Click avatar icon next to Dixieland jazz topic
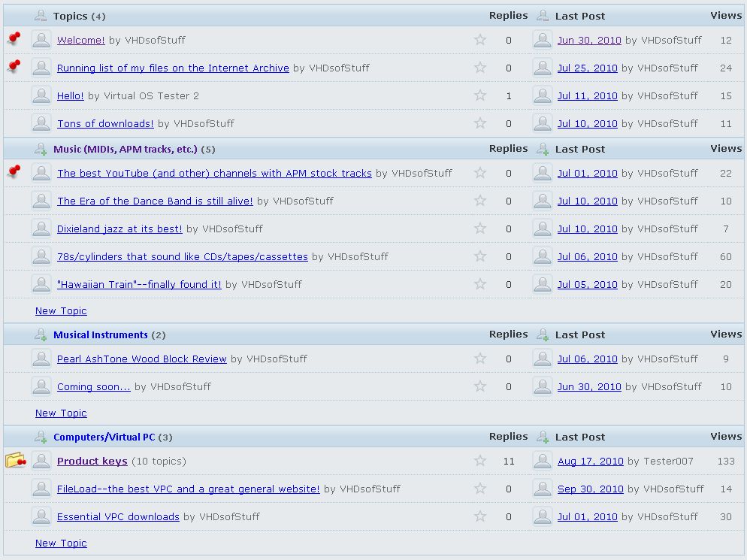The height and width of the screenshot is (560, 747). point(41,229)
